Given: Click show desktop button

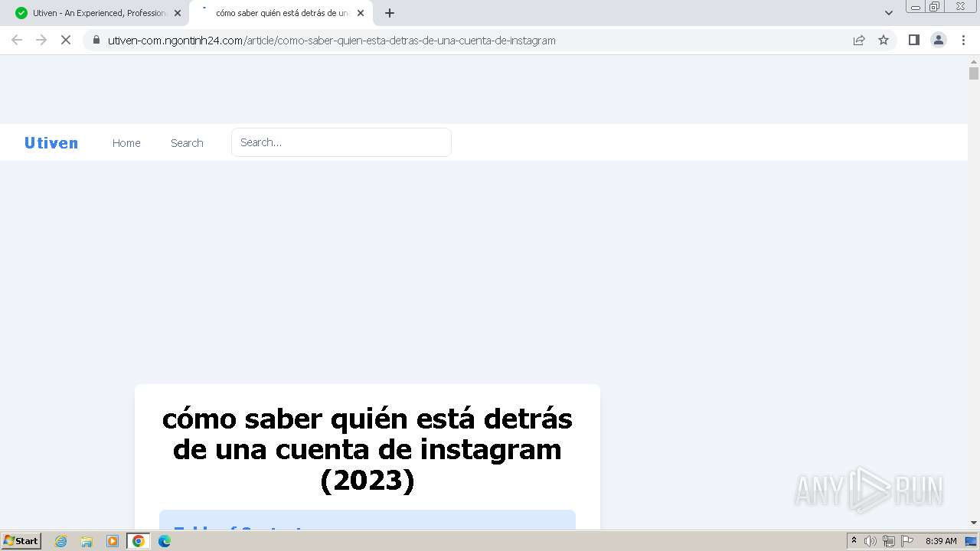Looking at the screenshot, I should (972, 541).
